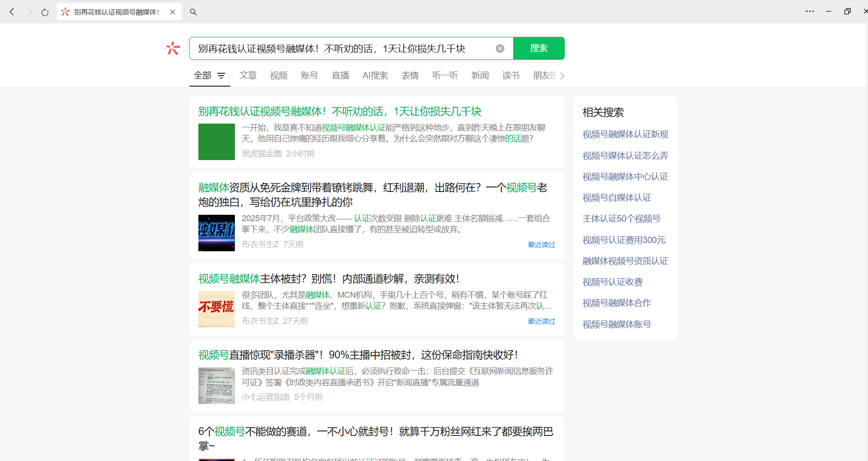Click the 融媒体 neon thumbnail
Image resolution: width=868 pixels, height=461 pixels.
pyautogui.click(x=217, y=233)
